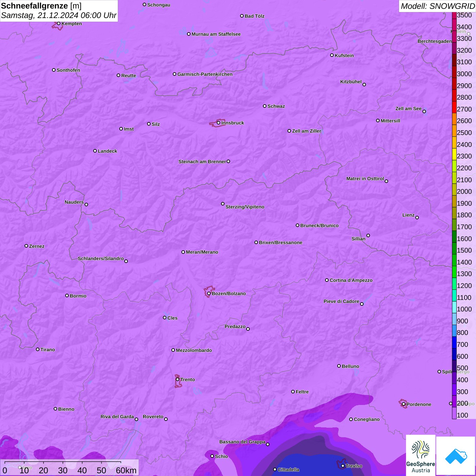476x476 pixels.
Task: Click the Bassano del Grappa label
Action: point(242,442)
